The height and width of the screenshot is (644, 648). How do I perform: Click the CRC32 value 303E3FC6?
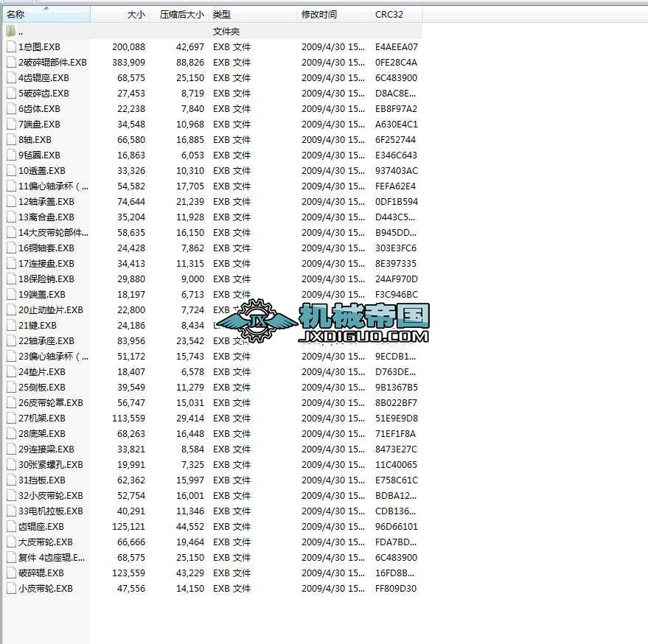tap(395, 248)
